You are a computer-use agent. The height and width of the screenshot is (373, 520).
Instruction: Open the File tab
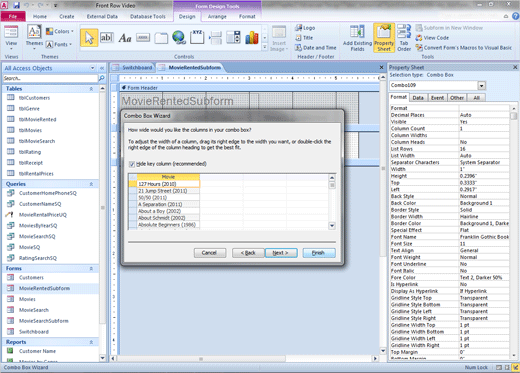[13, 16]
